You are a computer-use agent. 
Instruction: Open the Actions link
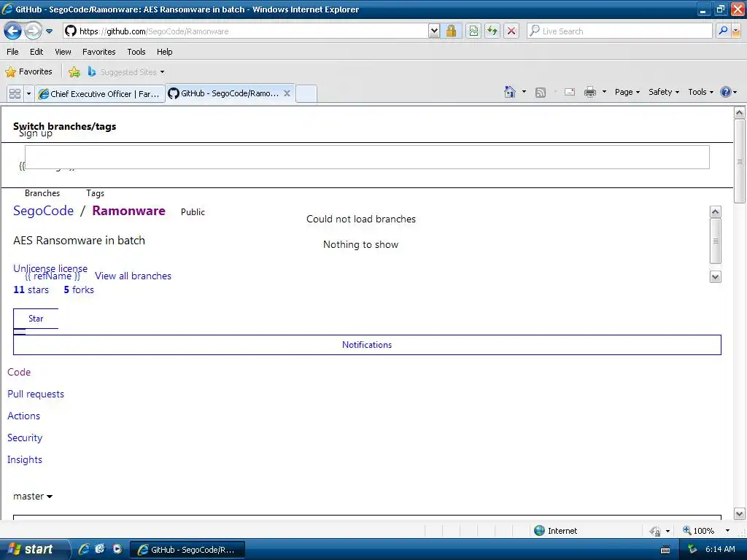coord(24,416)
